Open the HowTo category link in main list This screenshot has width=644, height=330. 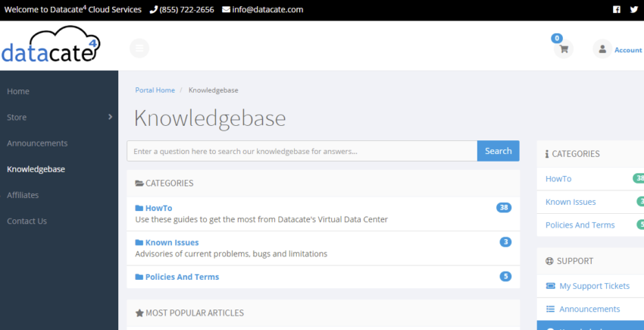[158, 208]
